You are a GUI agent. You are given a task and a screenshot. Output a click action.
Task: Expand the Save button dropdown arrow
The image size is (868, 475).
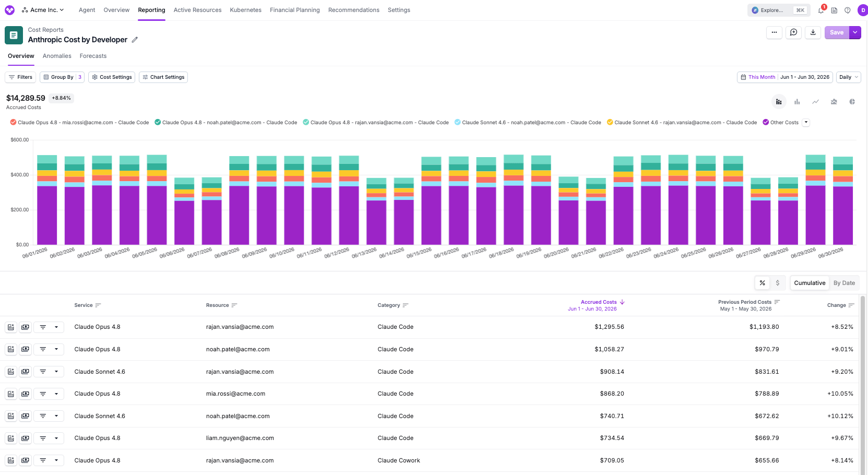tap(855, 32)
